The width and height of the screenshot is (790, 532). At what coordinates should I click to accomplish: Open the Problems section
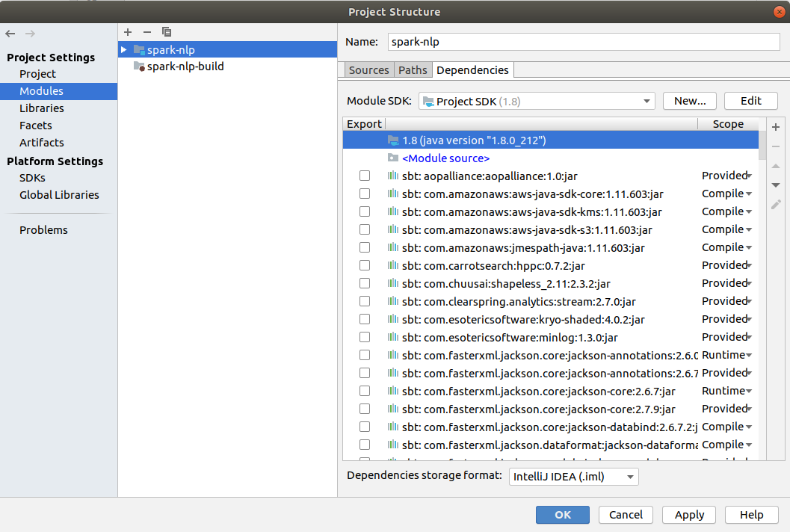point(43,230)
